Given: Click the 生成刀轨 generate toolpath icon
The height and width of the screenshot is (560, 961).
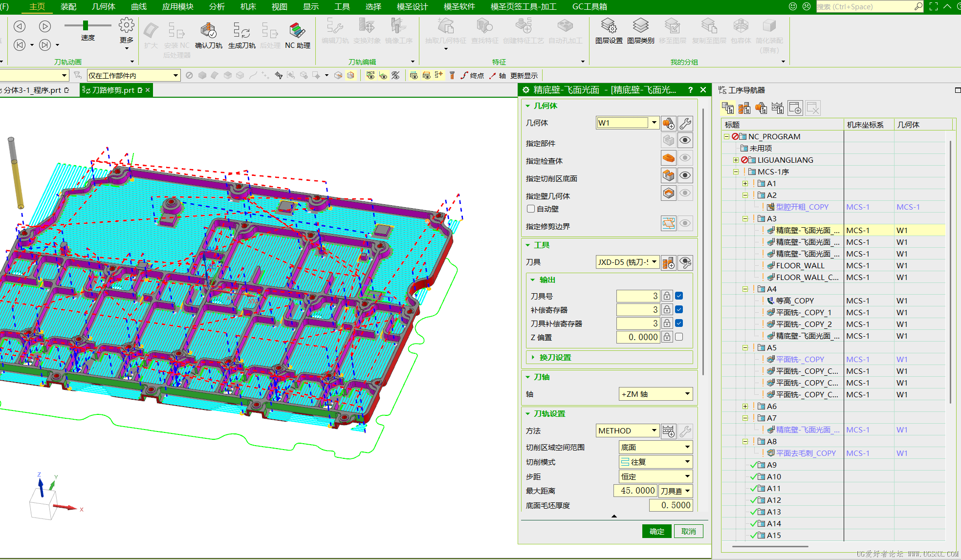Looking at the screenshot, I should [241, 31].
